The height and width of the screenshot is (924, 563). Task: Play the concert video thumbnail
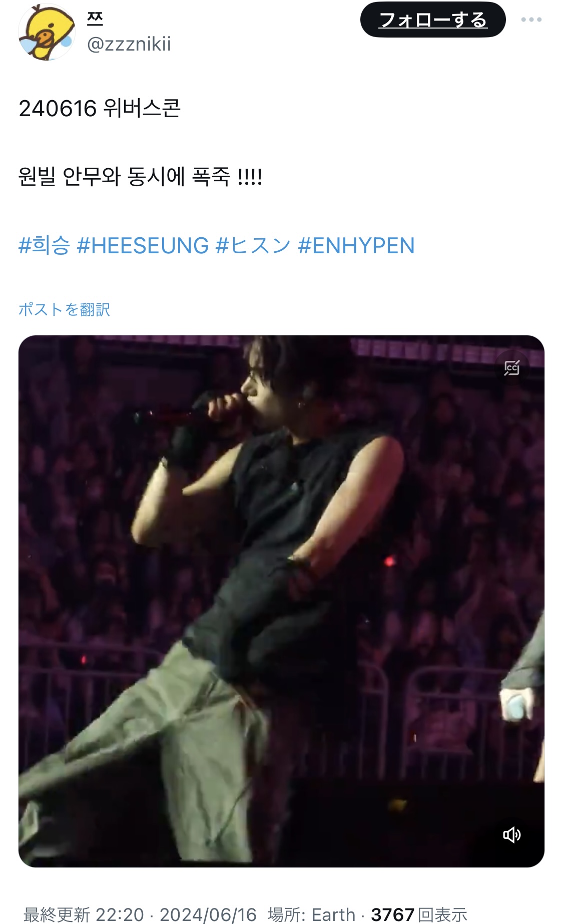(x=281, y=601)
